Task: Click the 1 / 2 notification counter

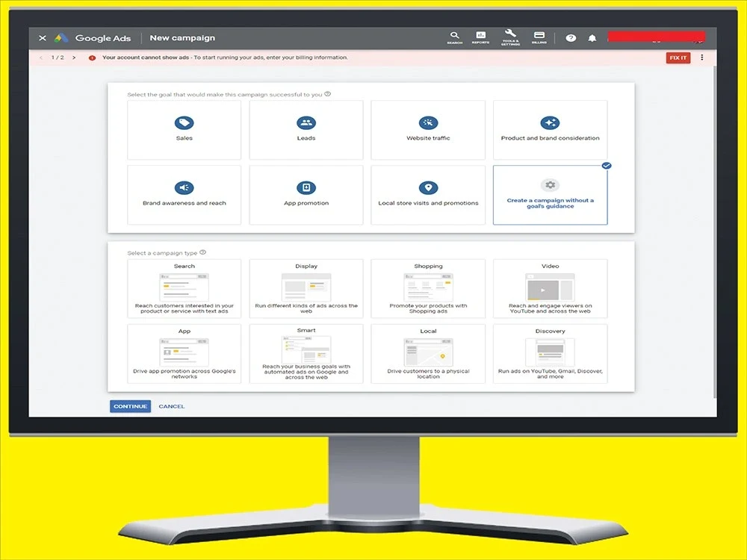Action: point(58,57)
